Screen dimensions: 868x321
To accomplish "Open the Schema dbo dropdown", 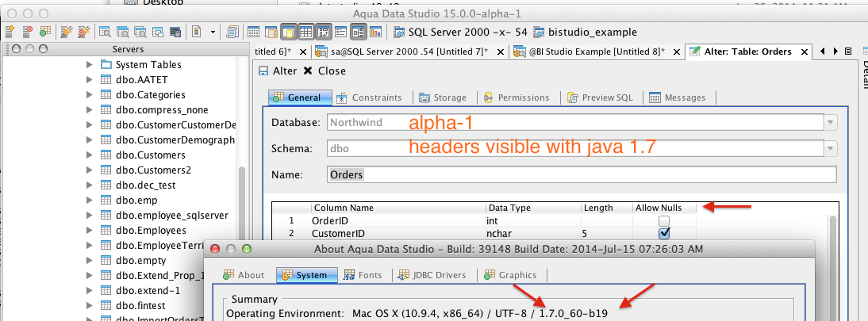I will coord(831,148).
